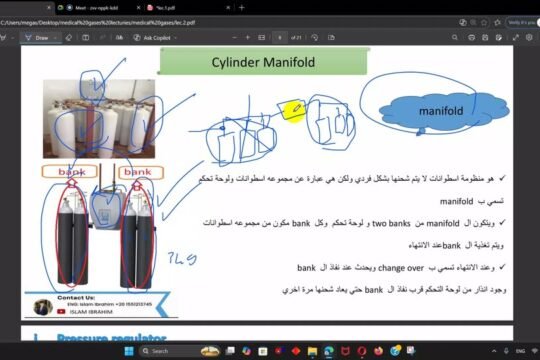
Task: Expand the Ask Copilot dropdown chevron
Action: click(175, 38)
